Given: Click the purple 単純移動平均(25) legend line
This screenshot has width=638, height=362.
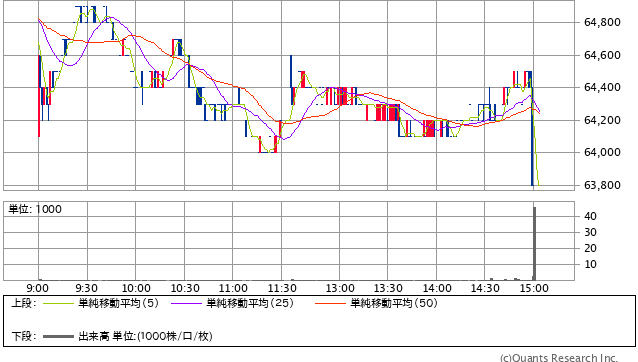Looking at the screenshot, I should (186, 303).
